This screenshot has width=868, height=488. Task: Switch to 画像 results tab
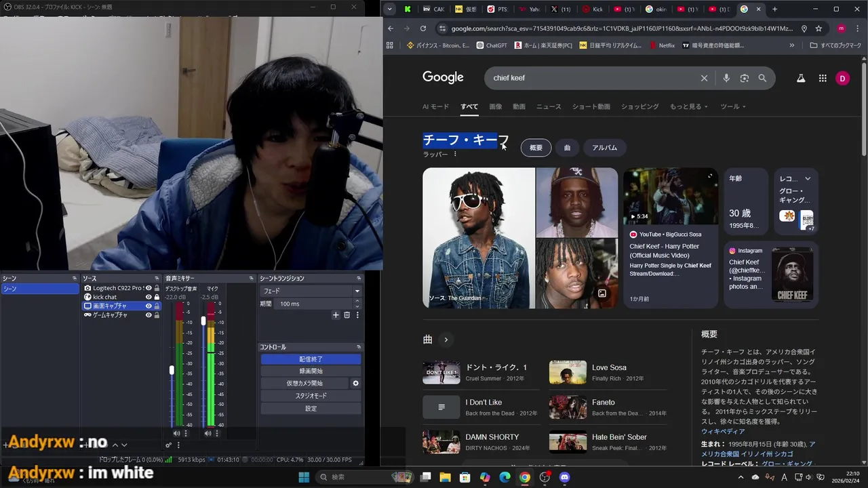click(x=496, y=106)
